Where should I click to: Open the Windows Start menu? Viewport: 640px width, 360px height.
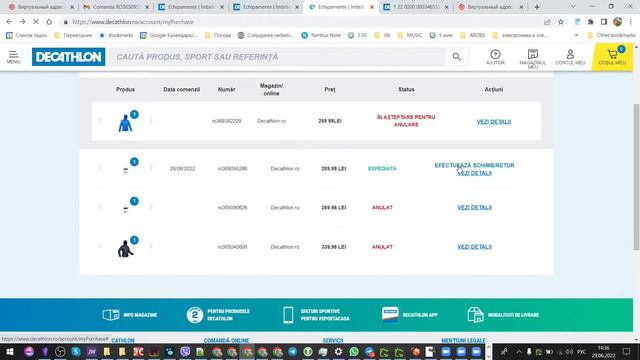(x=9, y=351)
